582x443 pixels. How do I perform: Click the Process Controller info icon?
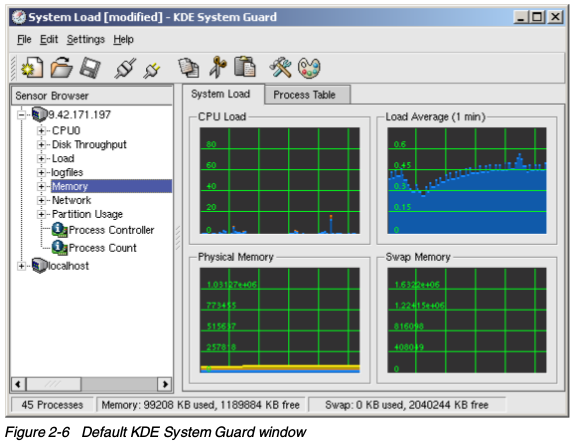pyautogui.click(x=59, y=230)
